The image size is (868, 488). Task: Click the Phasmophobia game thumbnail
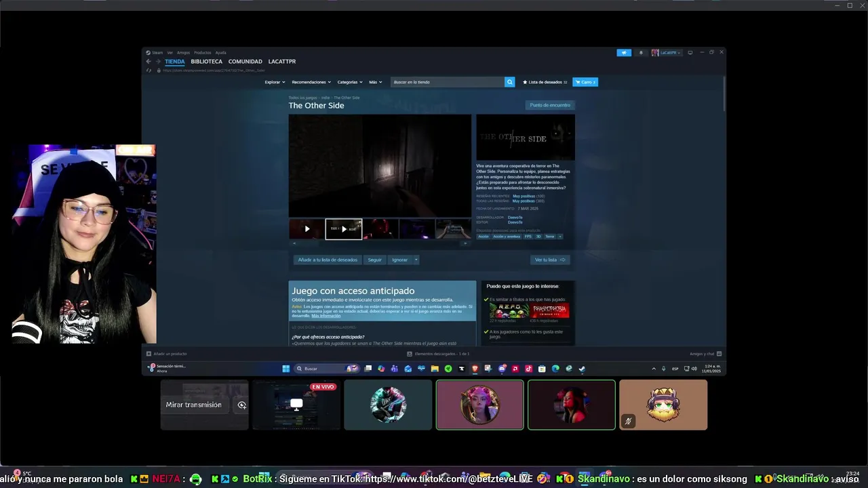tap(550, 311)
